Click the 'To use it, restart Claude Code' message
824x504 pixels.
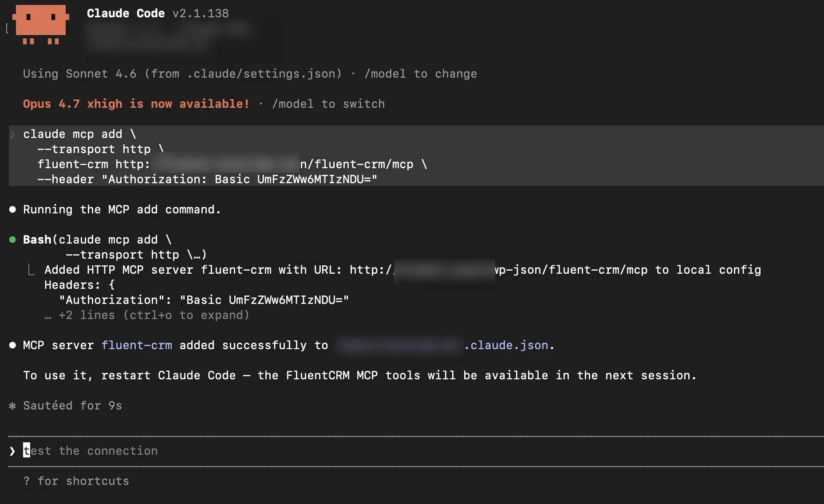tap(360, 375)
